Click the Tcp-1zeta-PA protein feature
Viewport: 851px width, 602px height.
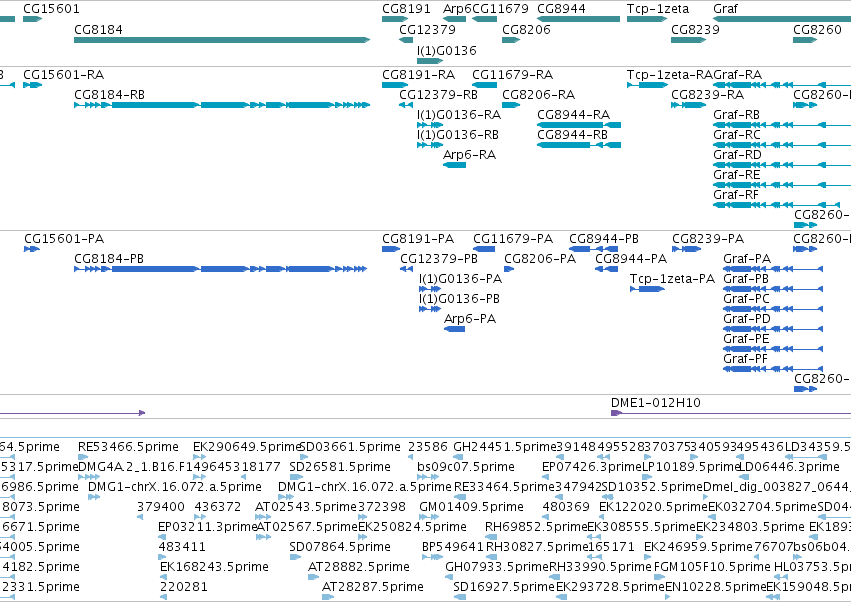[647, 289]
